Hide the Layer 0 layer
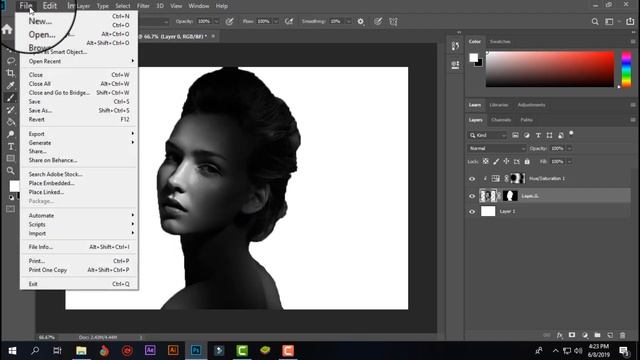 coord(472,196)
